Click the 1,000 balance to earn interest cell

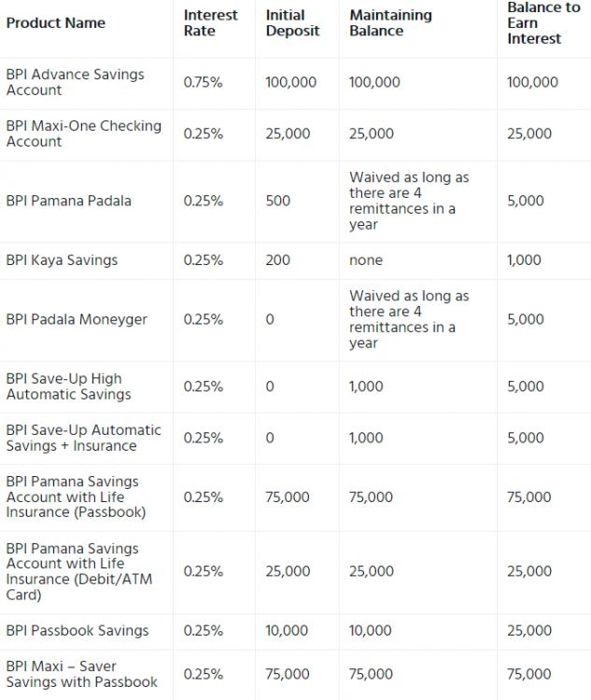click(523, 260)
